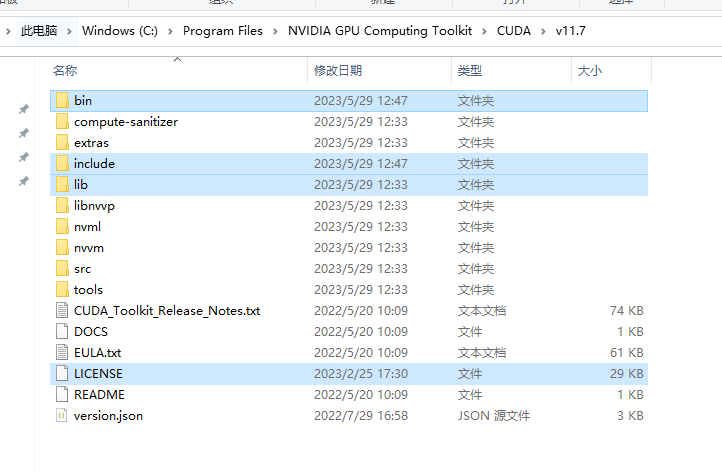The height and width of the screenshot is (472, 722).
Task: Click the libnvvp folder icon
Action: point(62,205)
